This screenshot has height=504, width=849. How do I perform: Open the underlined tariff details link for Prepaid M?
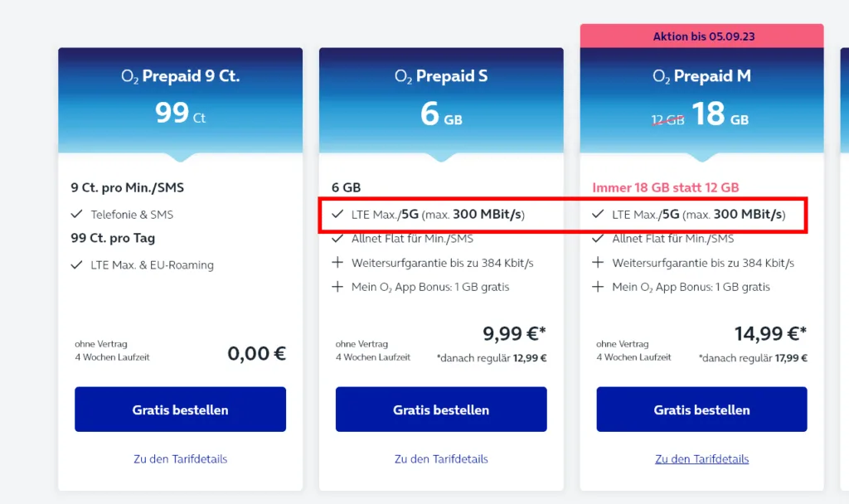pos(701,458)
